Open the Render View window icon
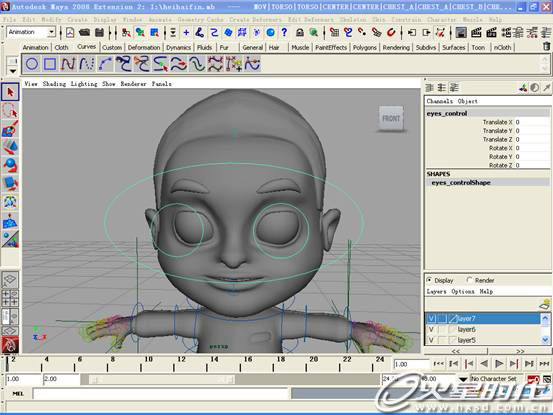 (461, 33)
